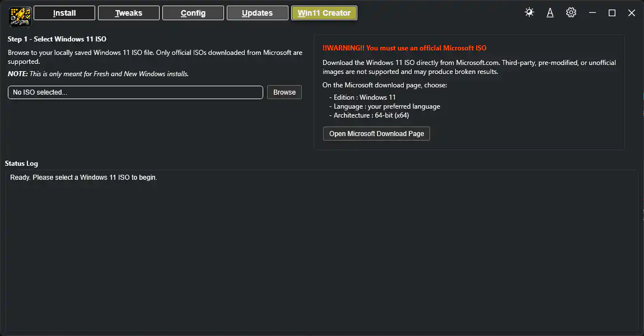The width and height of the screenshot is (644, 336).
Task: Open the settings gear icon
Action: pyautogui.click(x=571, y=12)
